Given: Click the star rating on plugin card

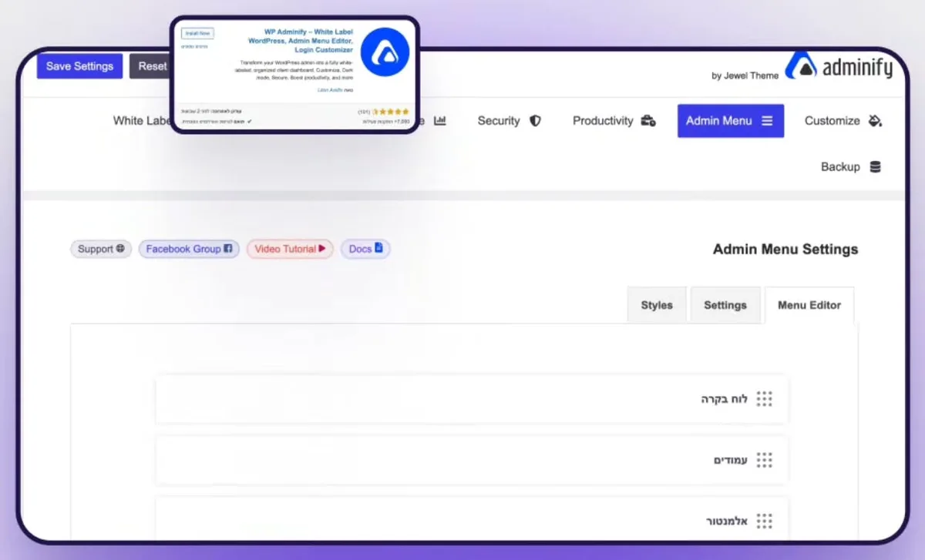Looking at the screenshot, I should pyautogui.click(x=391, y=112).
